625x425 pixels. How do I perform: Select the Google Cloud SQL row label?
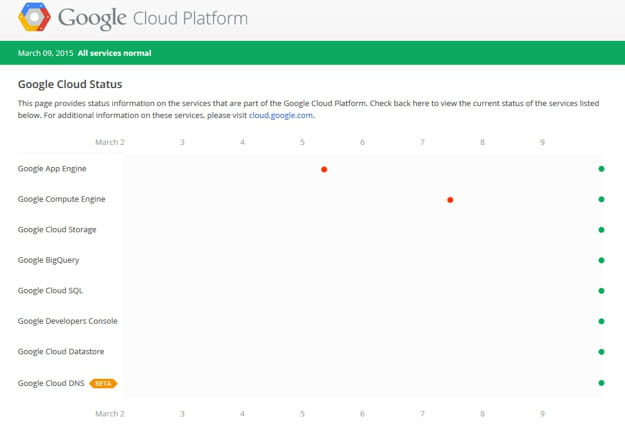pyautogui.click(x=50, y=291)
